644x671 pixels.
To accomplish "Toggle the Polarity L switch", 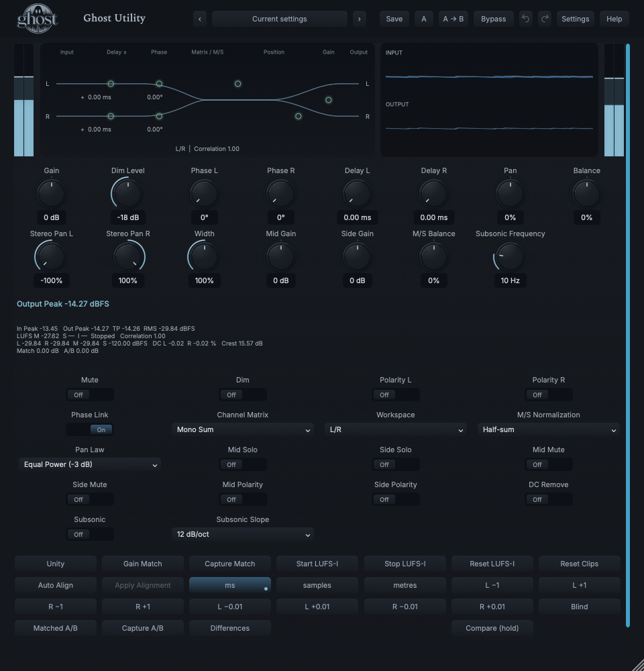I will pos(395,395).
